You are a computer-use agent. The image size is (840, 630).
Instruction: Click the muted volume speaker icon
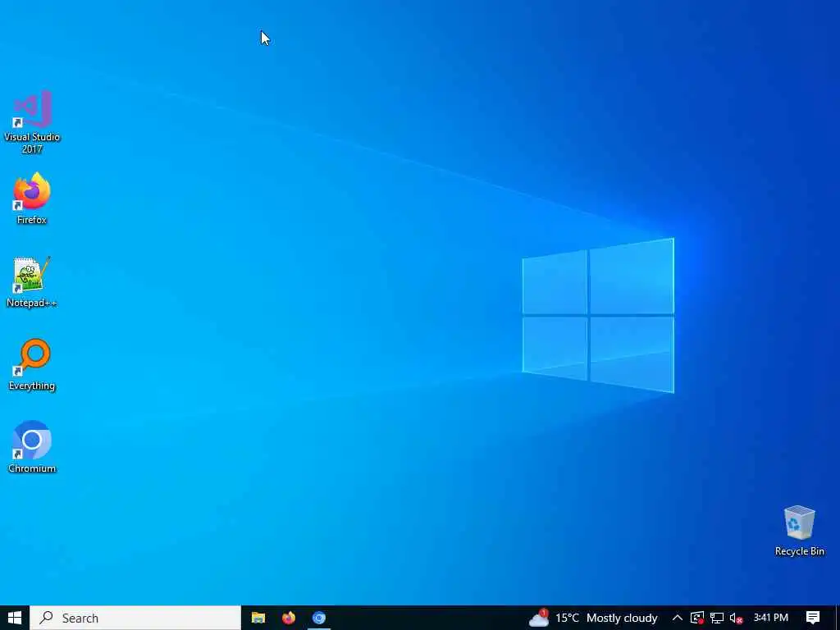[x=736, y=618]
